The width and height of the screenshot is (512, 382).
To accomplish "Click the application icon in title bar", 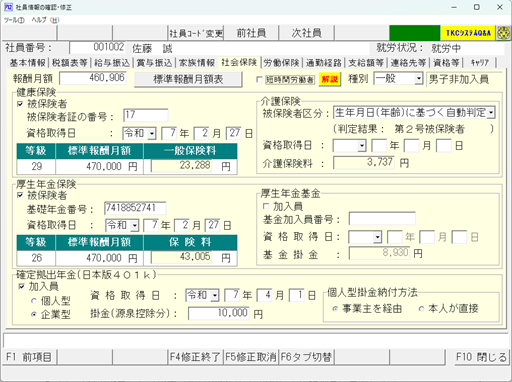I will [9, 7].
